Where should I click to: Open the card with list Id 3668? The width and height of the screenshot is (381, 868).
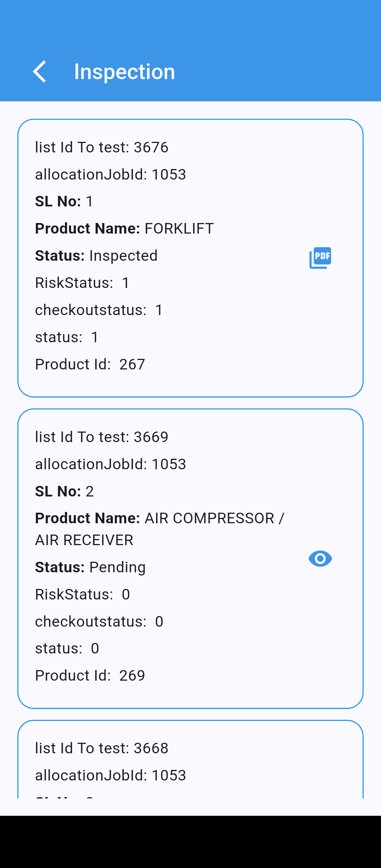[102, 748]
